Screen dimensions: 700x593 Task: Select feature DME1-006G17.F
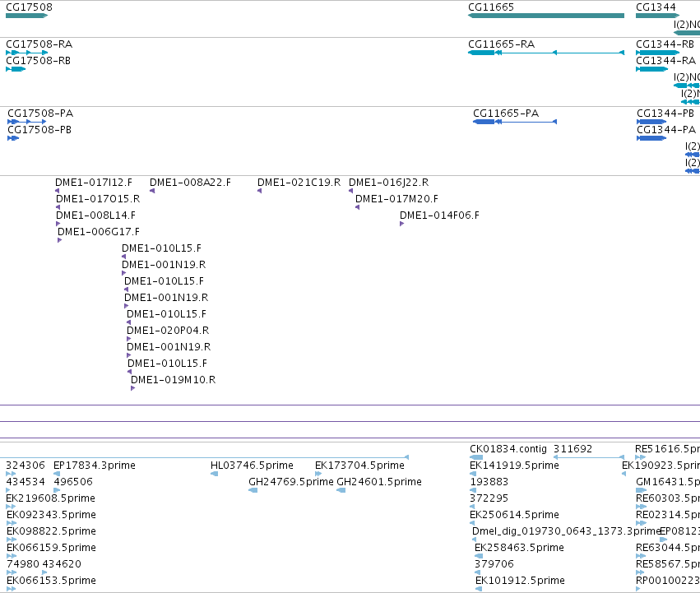tap(60, 240)
